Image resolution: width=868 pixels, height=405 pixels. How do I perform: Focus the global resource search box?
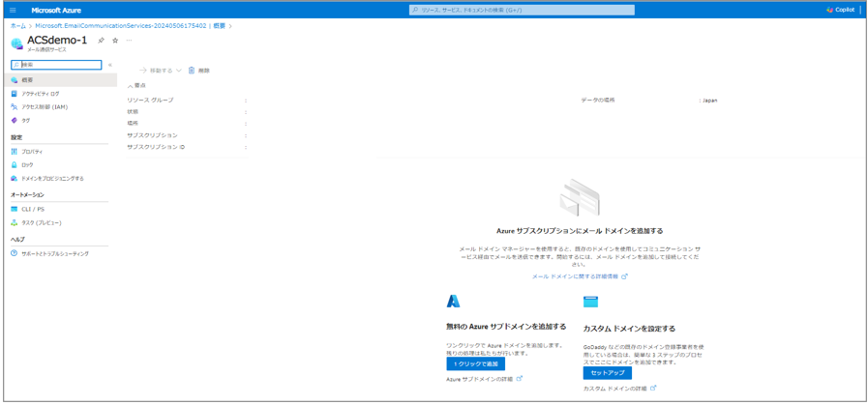[x=522, y=10]
